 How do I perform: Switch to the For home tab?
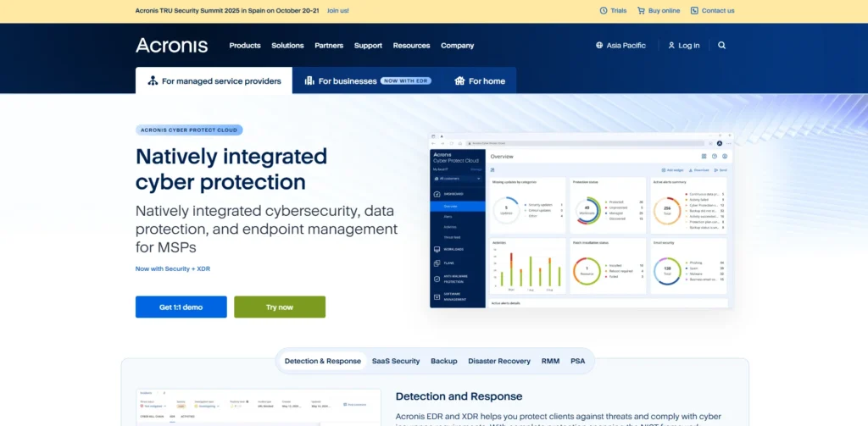point(480,80)
